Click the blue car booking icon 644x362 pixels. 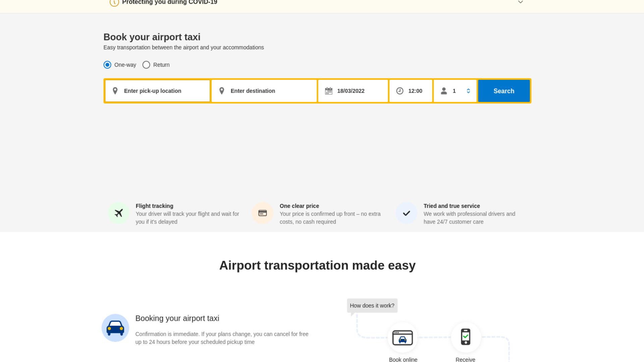(115, 328)
